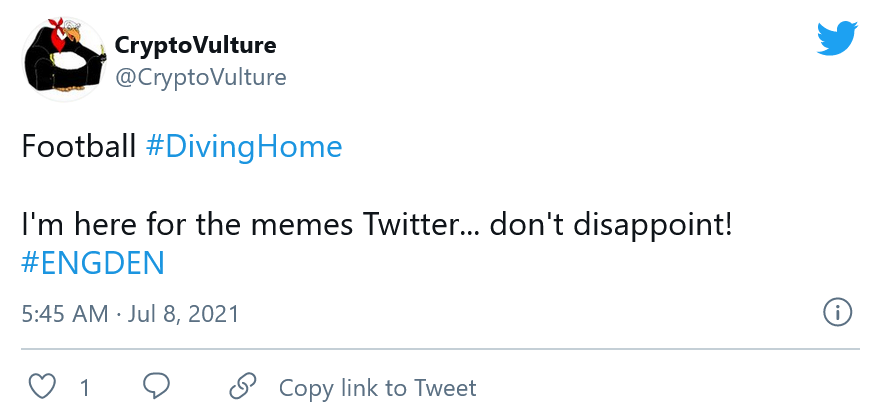The image size is (879, 411).
Task: Select "Copy link to Tweet"
Action: [377, 388]
